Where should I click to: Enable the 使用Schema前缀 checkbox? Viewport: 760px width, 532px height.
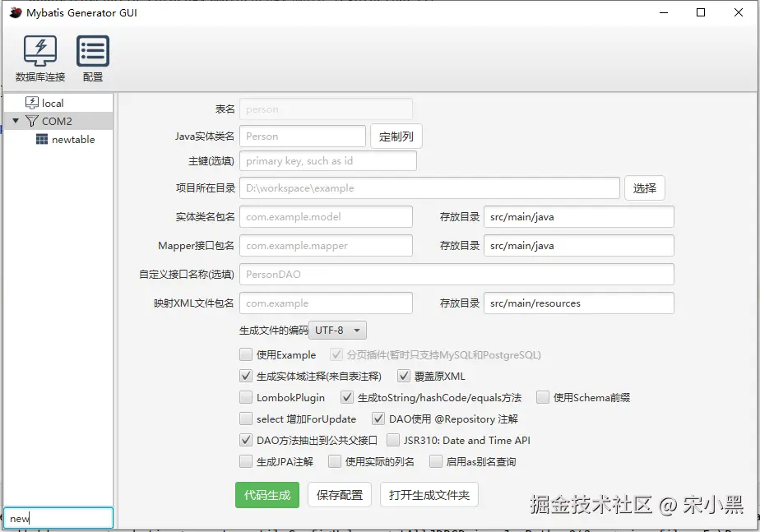[x=543, y=397]
